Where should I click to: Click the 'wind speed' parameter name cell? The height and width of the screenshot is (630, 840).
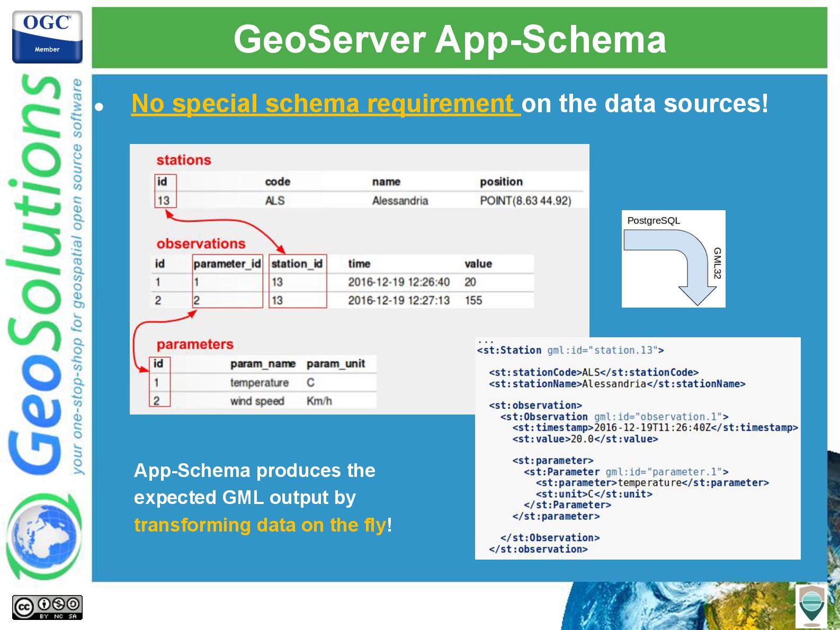point(257,401)
